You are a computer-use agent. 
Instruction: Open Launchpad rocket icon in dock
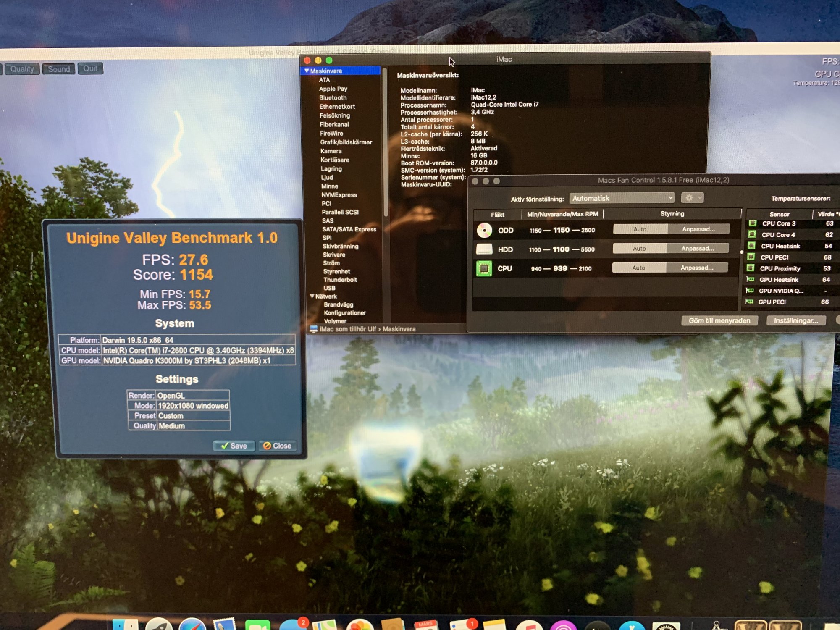(x=159, y=625)
